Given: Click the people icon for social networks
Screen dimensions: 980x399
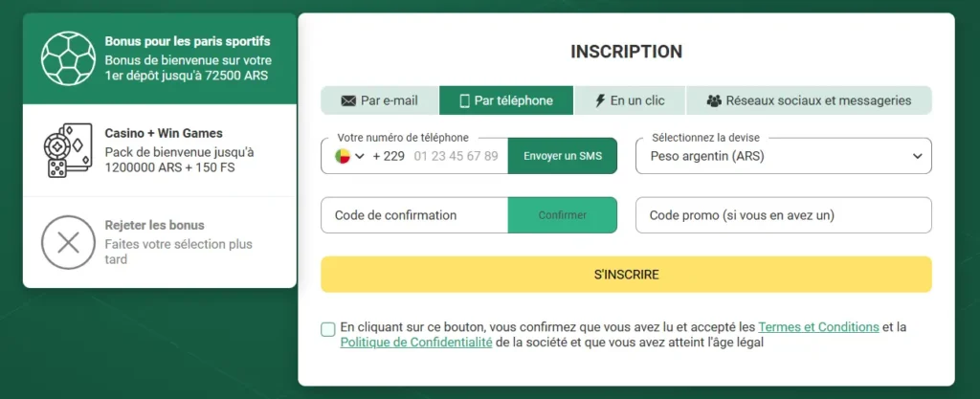Looking at the screenshot, I should pyautogui.click(x=714, y=100).
